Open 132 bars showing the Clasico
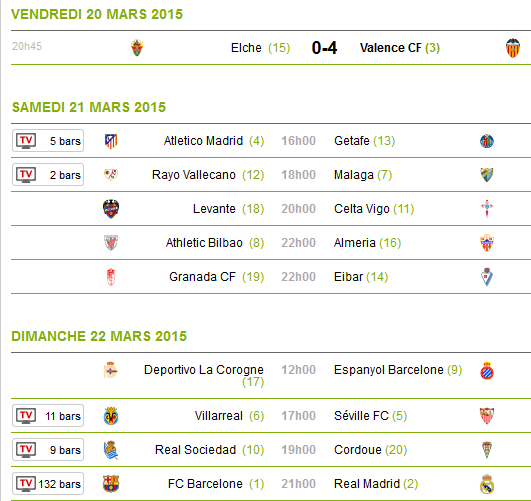 [48, 484]
